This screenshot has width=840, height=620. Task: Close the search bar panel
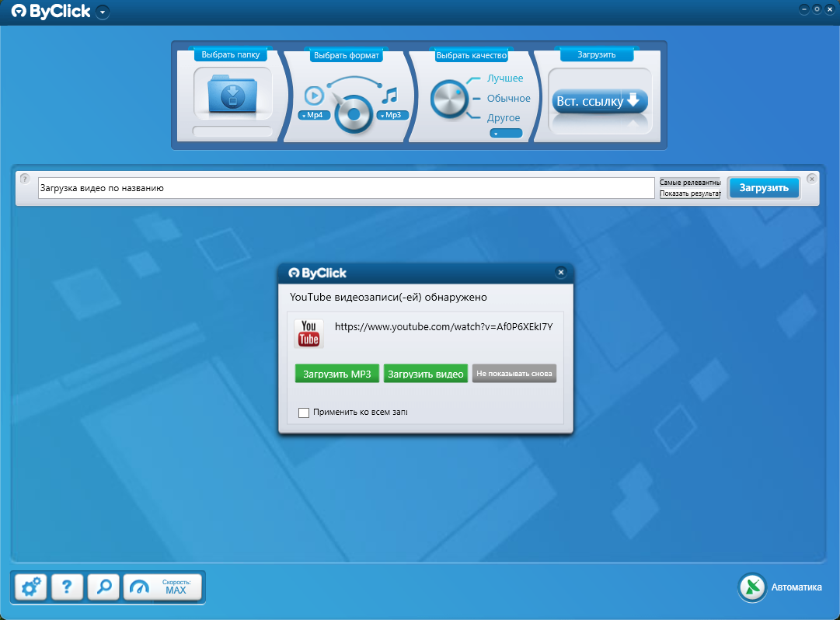pos(811,179)
